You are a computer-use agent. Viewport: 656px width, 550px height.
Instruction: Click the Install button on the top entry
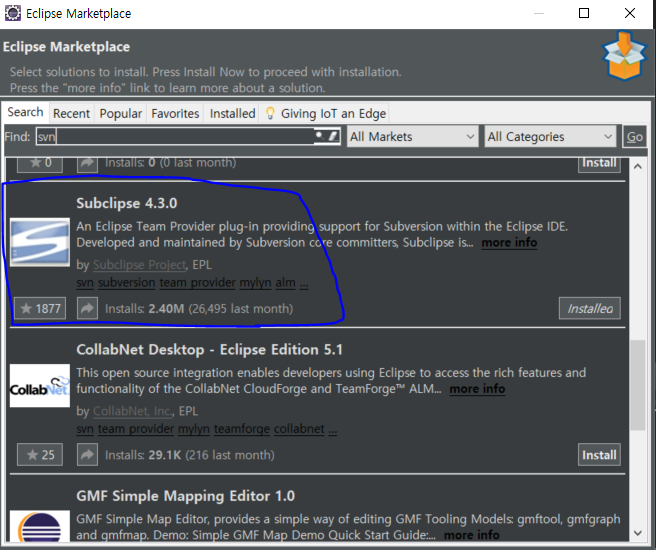tap(599, 163)
